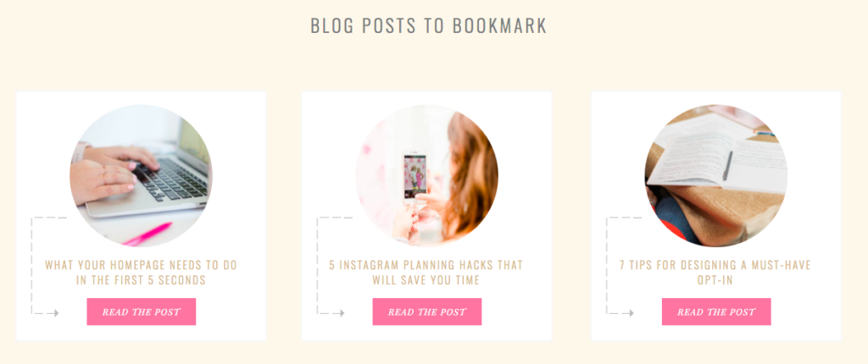This screenshot has width=868, height=364.
Task: Open the phone photo circular thumbnail
Action: pos(426,175)
